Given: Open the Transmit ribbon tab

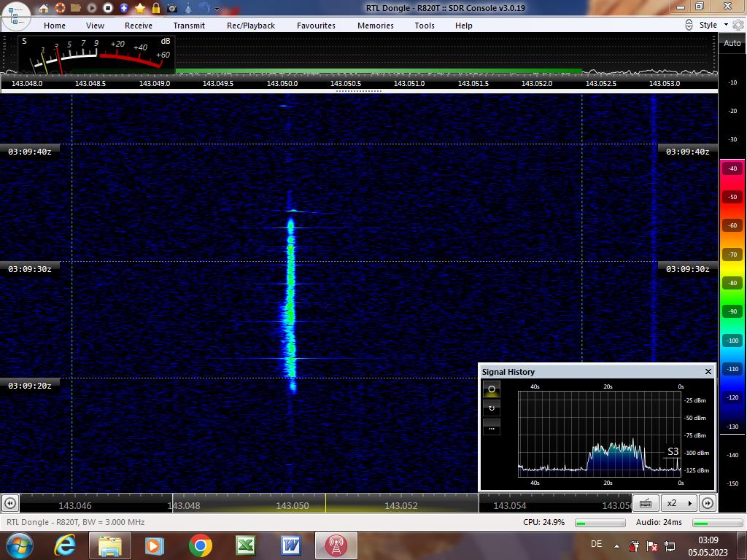Looking at the screenshot, I should coord(189,26).
